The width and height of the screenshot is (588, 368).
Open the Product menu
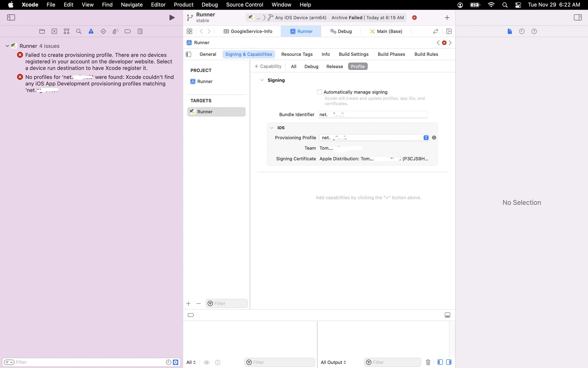(183, 5)
